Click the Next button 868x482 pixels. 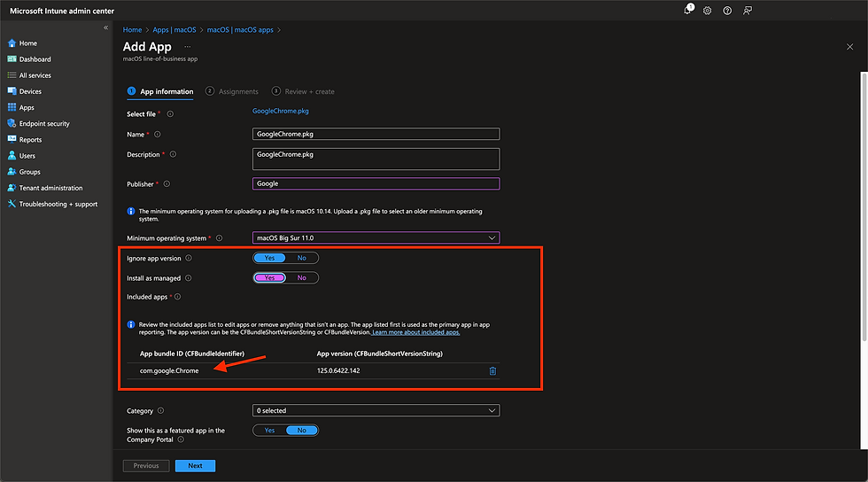pos(196,466)
